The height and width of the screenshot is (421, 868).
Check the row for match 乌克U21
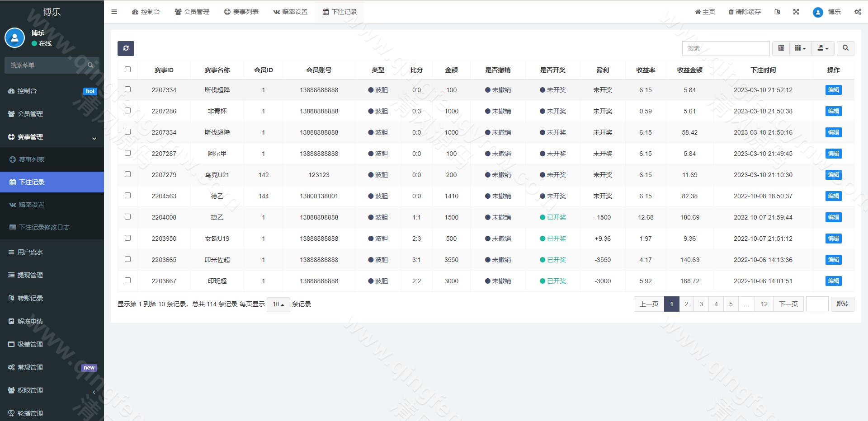pyautogui.click(x=127, y=174)
